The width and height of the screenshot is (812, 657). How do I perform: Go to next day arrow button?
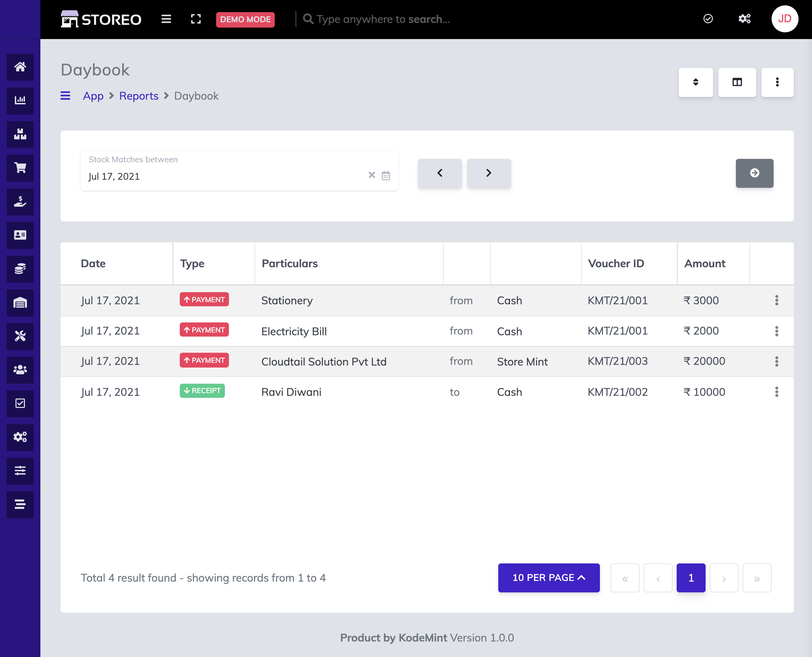pyautogui.click(x=489, y=173)
